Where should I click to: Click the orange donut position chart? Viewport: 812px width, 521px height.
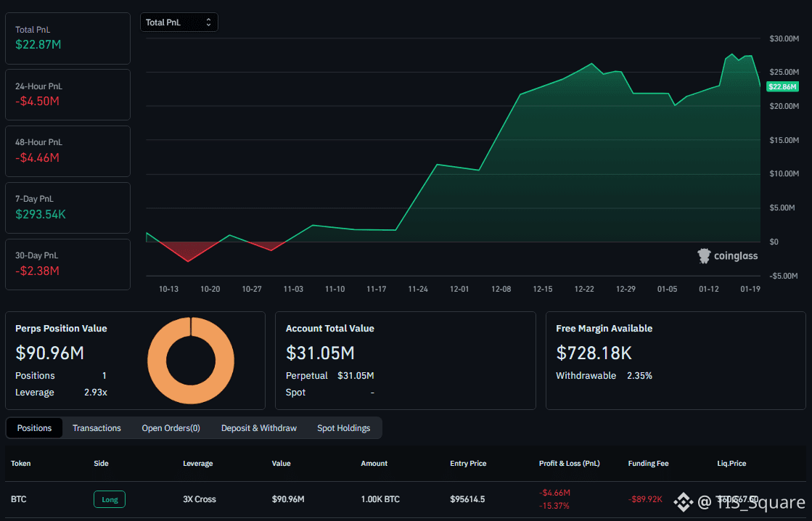191,361
